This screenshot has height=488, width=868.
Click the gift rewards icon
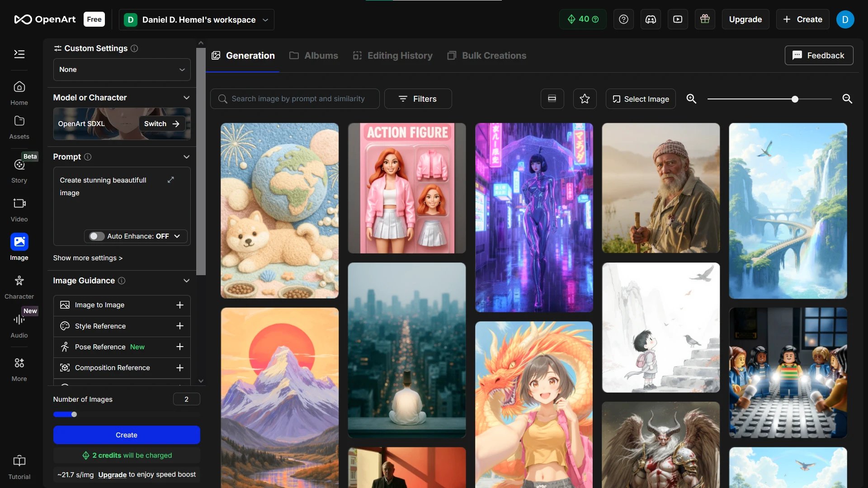pos(704,19)
